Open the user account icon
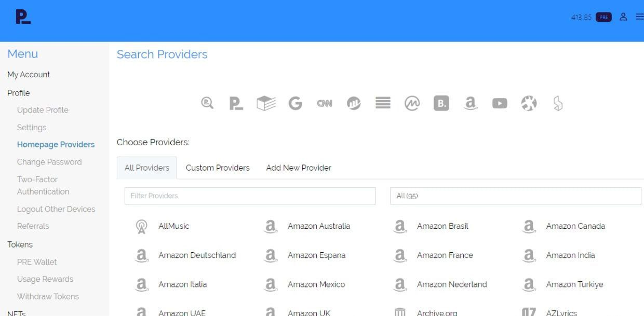The height and width of the screenshot is (316, 644). (624, 17)
